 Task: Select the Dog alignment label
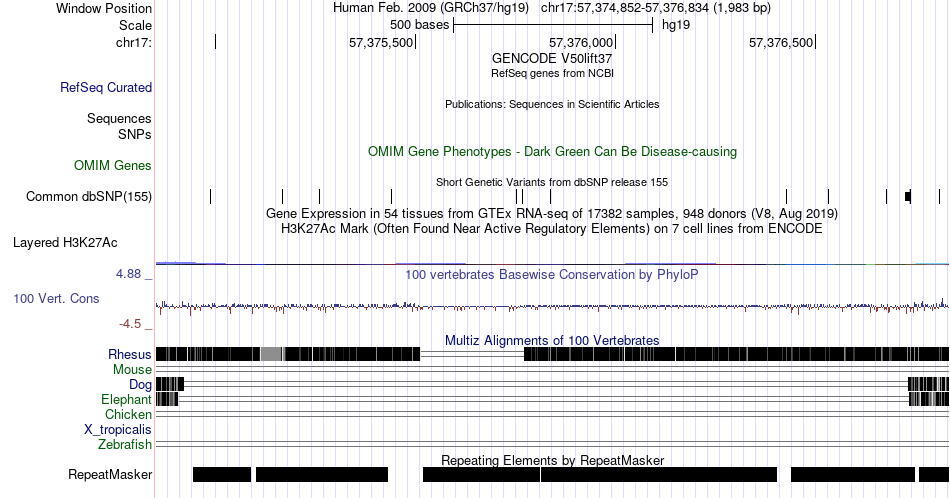(x=140, y=385)
